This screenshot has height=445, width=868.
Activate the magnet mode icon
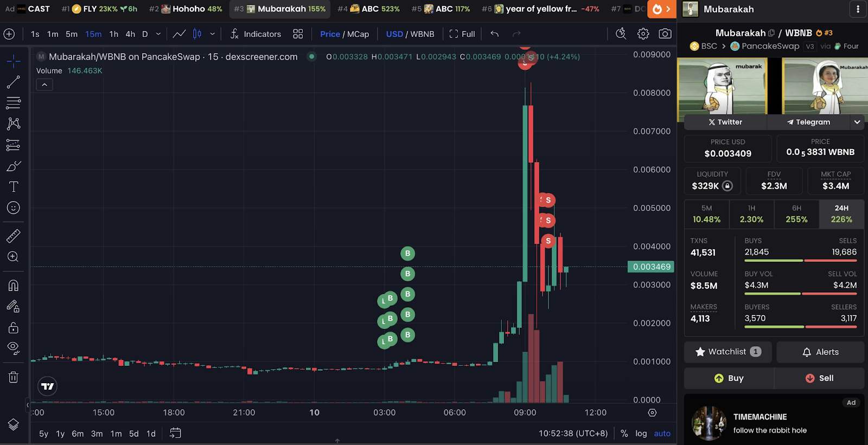(14, 286)
